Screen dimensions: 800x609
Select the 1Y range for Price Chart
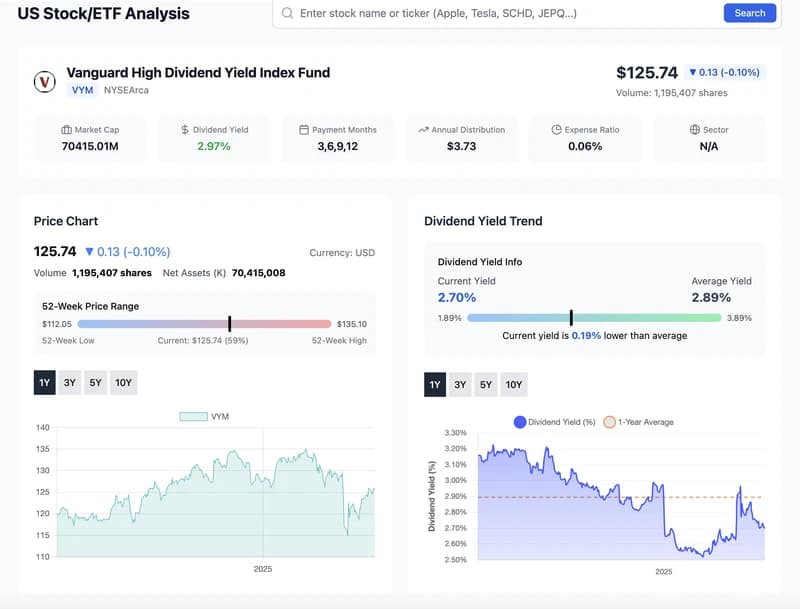44,383
